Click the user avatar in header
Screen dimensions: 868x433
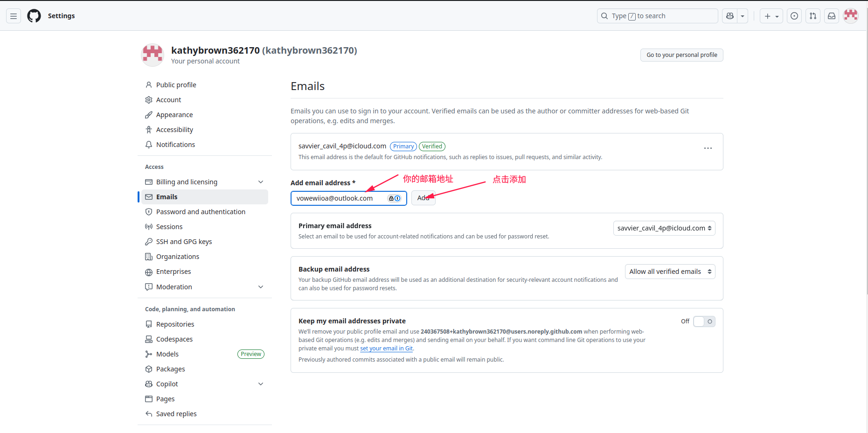[x=851, y=16]
